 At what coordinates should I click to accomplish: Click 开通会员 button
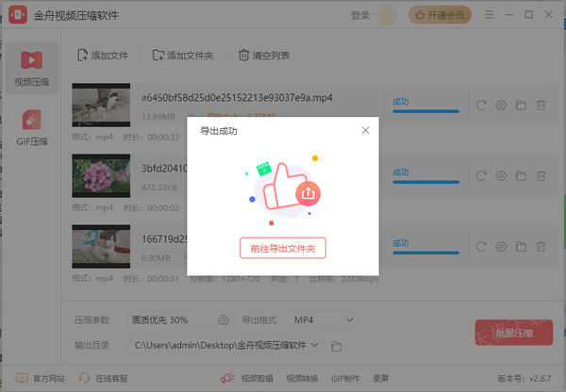click(440, 15)
